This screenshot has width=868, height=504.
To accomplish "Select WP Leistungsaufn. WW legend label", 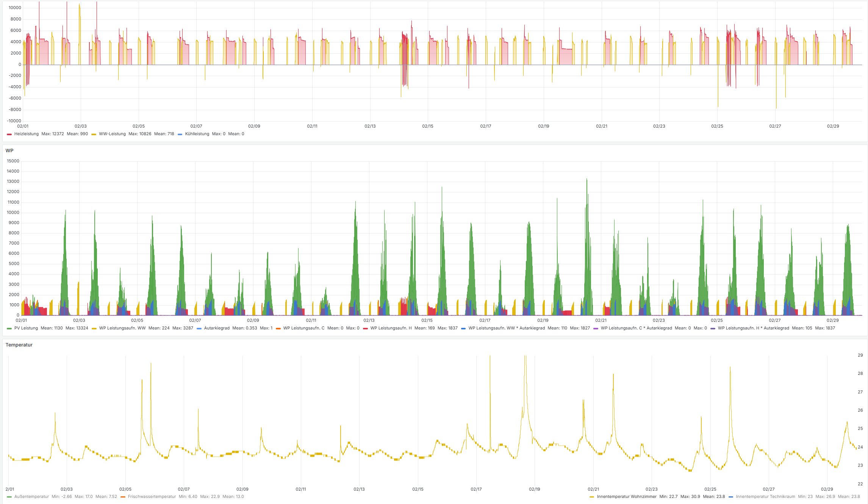I will 122,328.
